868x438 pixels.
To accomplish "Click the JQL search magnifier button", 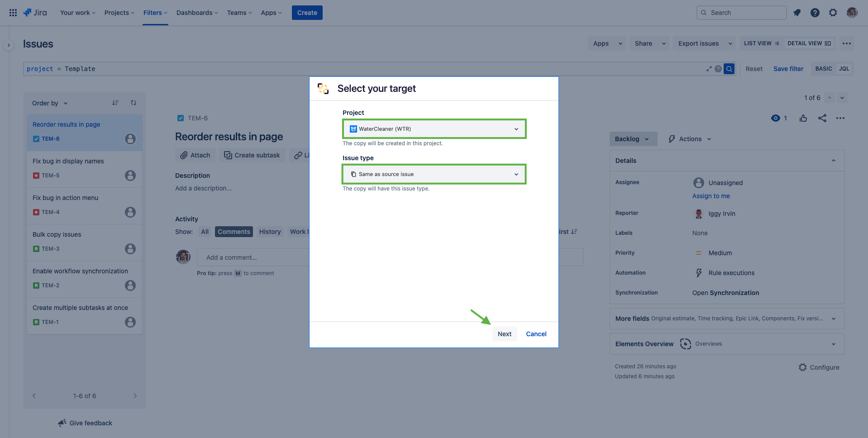I will 729,69.
